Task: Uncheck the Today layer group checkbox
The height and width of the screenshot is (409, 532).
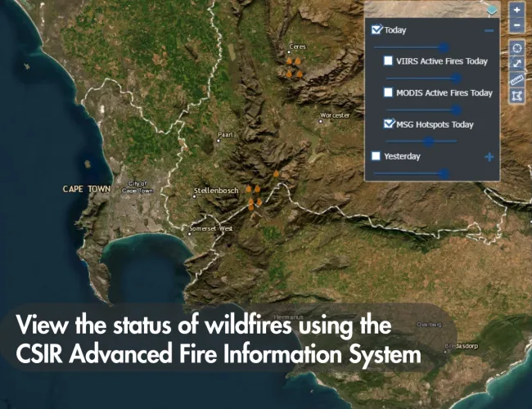Action: tap(376, 29)
